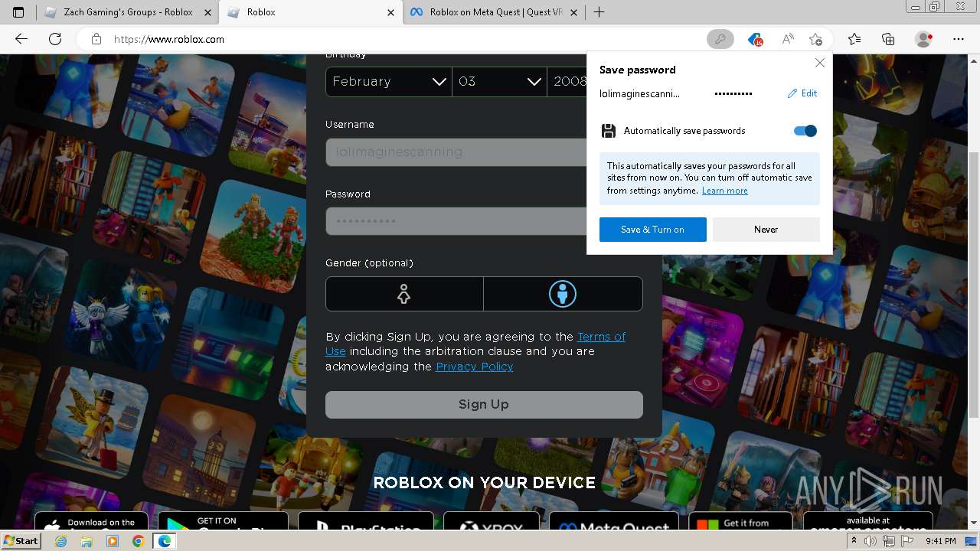The width and height of the screenshot is (980, 551).
Task: View site information lock icon
Action: 96,39
